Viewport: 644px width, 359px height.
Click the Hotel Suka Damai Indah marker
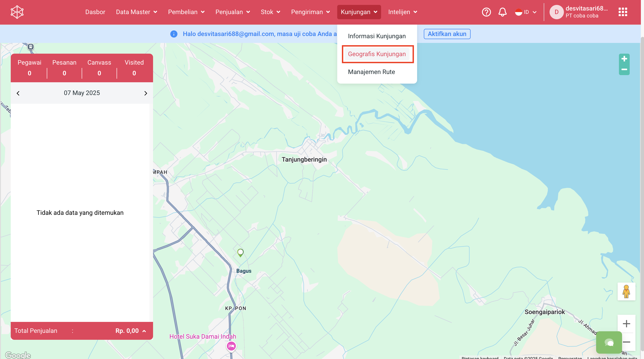point(231,346)
